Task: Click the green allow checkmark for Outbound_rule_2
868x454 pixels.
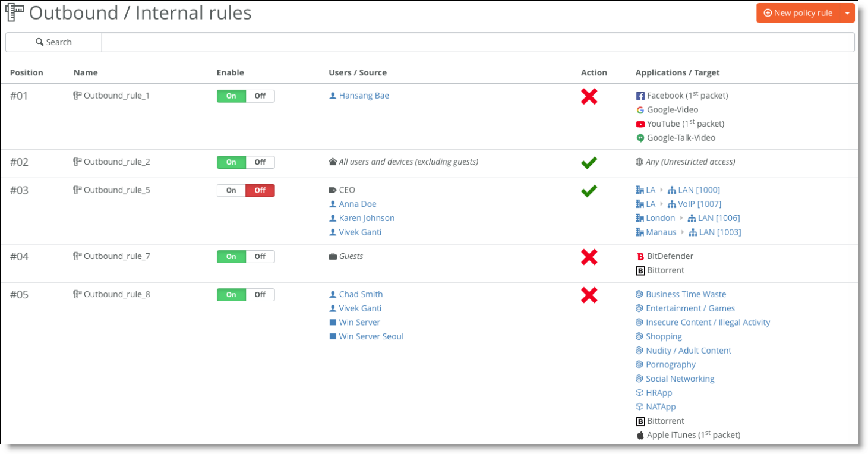Action: [589, 162]
